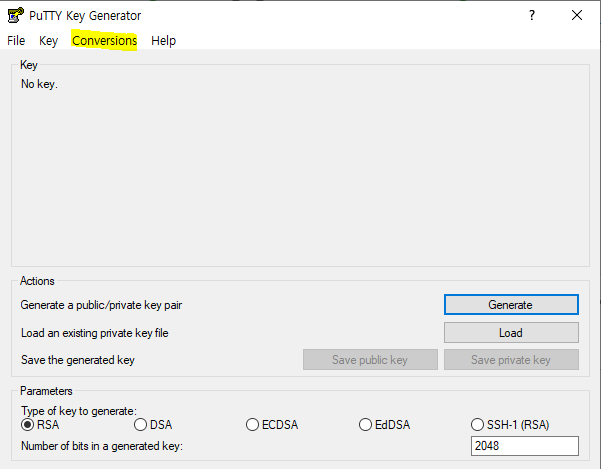
Task: Click the 'PuTTY Key Generator' window title
Action: (x=85, y=16)
